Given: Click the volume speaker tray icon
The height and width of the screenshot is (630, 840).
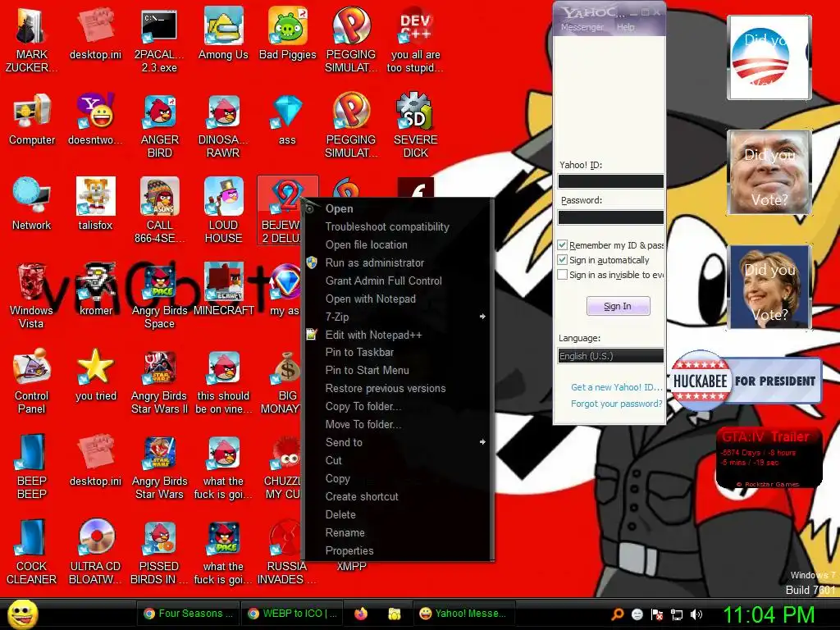Looking at the screenshot, I should [x=696, y=614].
